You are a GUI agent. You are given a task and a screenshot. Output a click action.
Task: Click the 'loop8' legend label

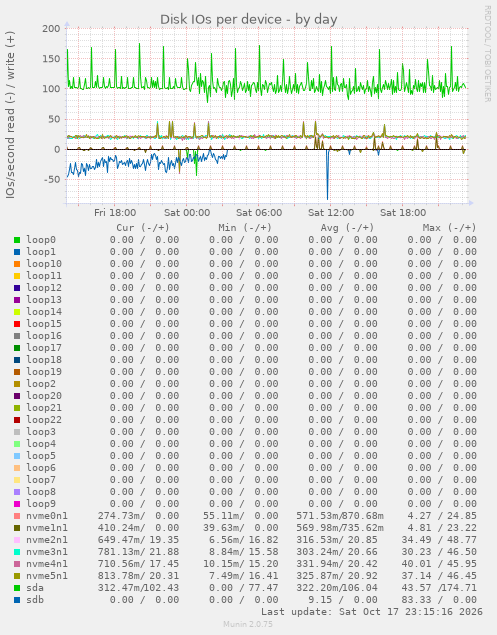[41, 492]
